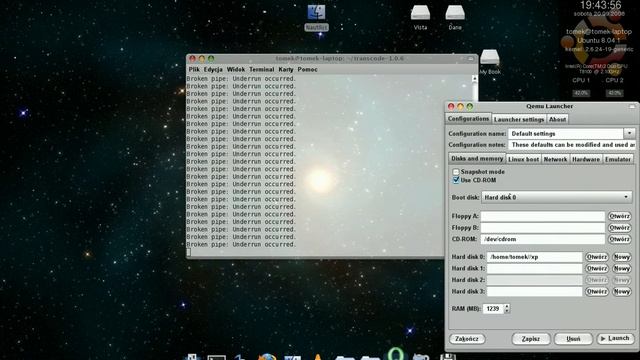Focus the Hard disk 0 path field
Screen dimensions: 640x360
pos(534,257)
